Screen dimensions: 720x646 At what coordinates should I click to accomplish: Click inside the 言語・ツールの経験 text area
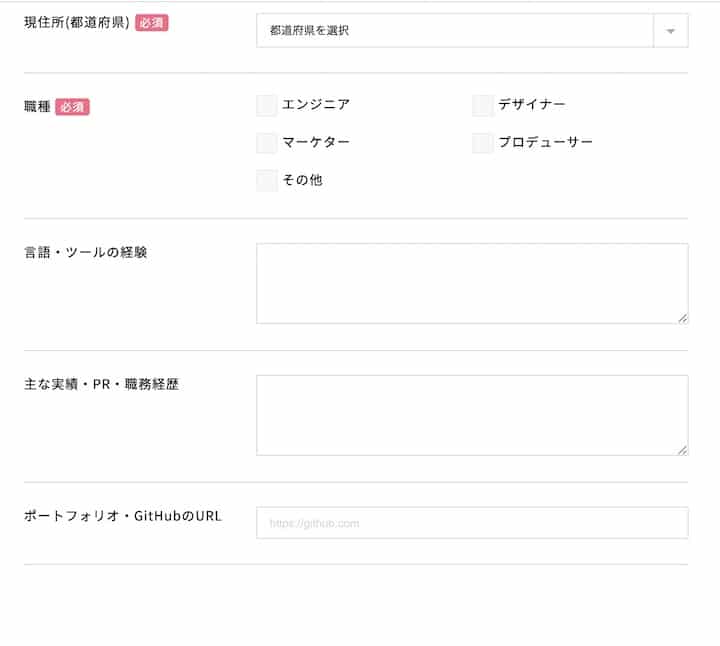[x=471, y=283]
